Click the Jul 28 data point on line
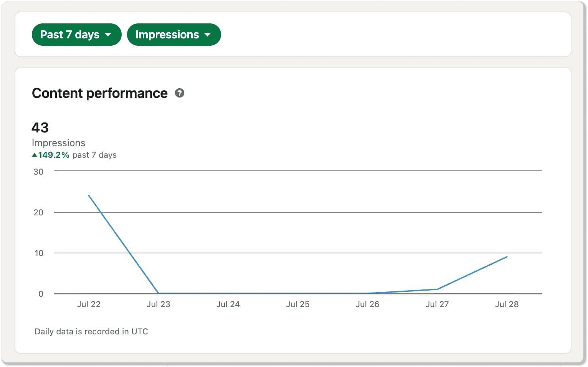The width and height of the screenshot is (588, 367). (507, 256)
